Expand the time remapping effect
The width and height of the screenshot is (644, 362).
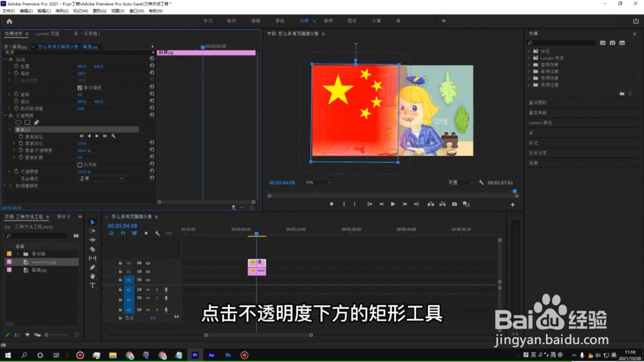click(5, 185)
